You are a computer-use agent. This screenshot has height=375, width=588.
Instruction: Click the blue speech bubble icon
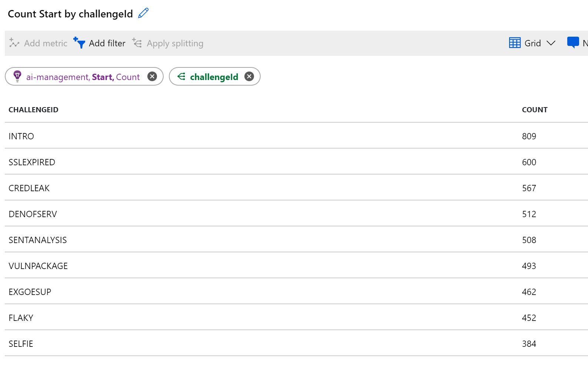573,42
